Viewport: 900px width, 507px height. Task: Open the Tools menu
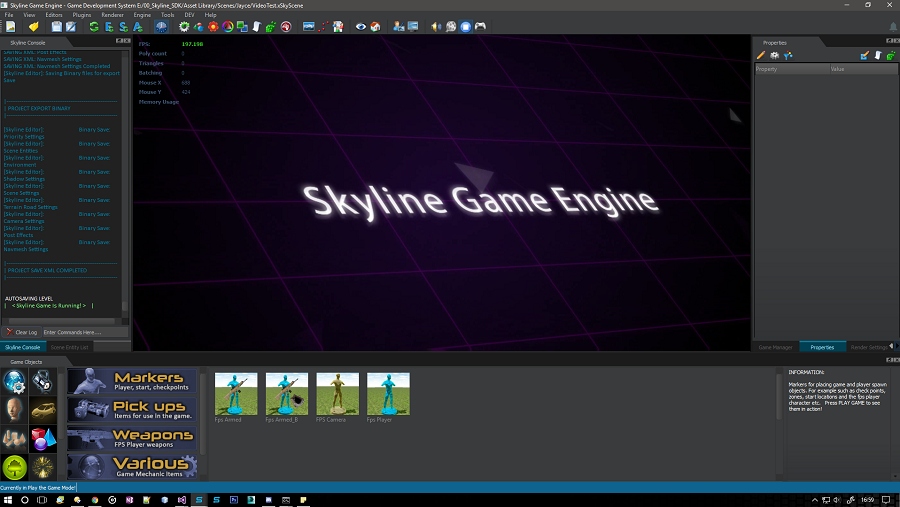click(x=168, y=15)
